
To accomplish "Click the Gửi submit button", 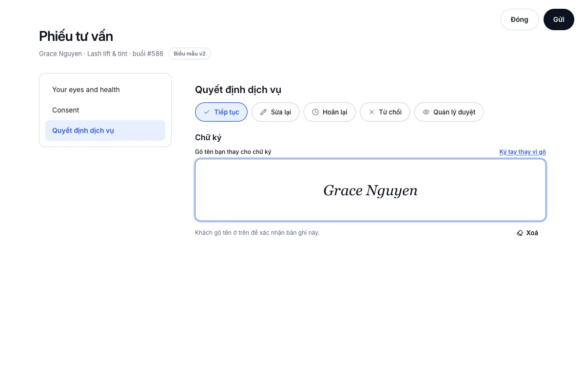I will [x=559, y=19].
